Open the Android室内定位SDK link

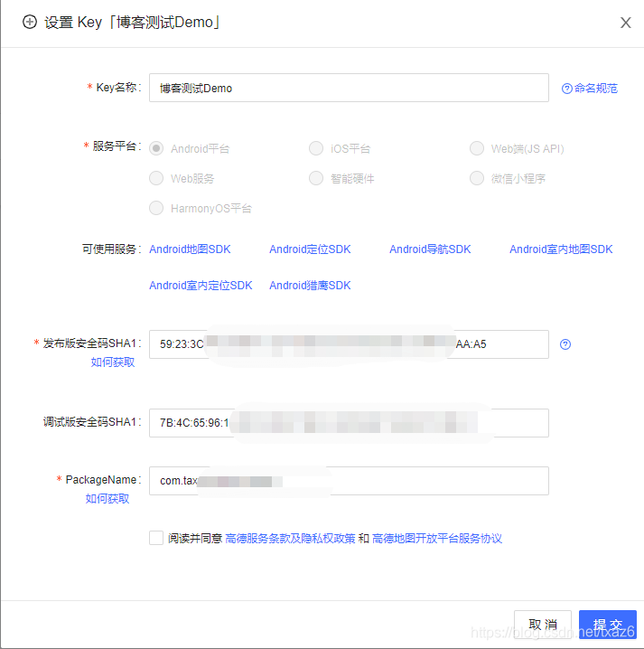(x=201, y=285)
